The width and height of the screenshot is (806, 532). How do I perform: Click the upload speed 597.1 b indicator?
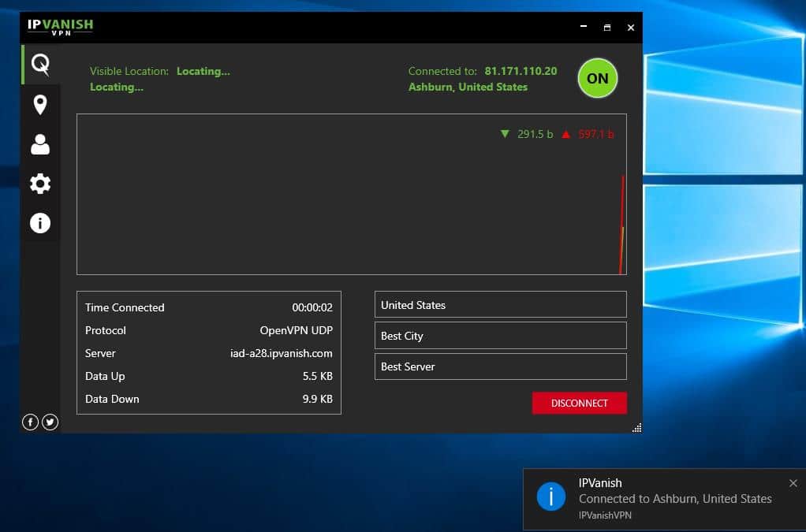(588, 134)
